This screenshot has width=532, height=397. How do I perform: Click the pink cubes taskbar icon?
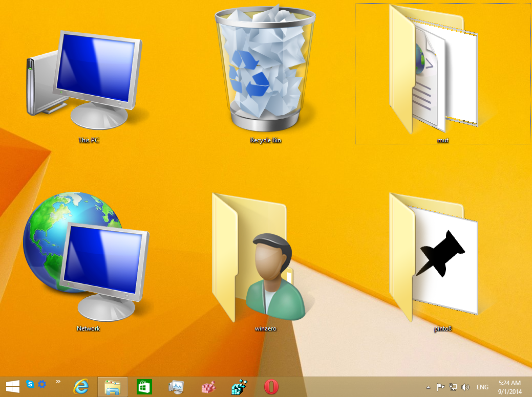coord(208,387)
